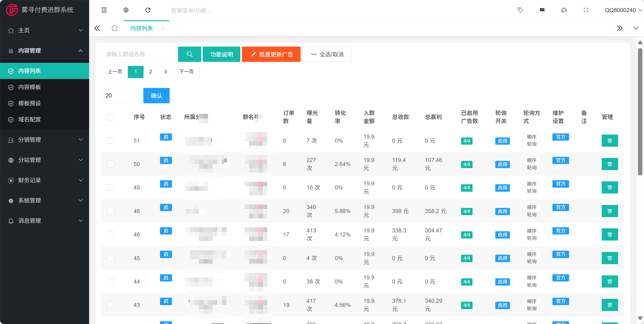Screen dimensions: 644x324
Task: Delete row 51 with trash icon
Action: 610,141
